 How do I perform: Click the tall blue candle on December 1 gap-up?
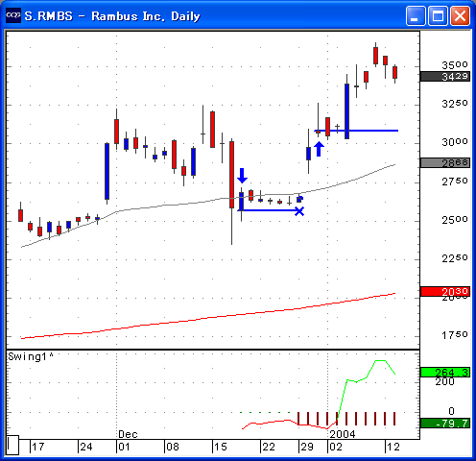pos(107,171)
